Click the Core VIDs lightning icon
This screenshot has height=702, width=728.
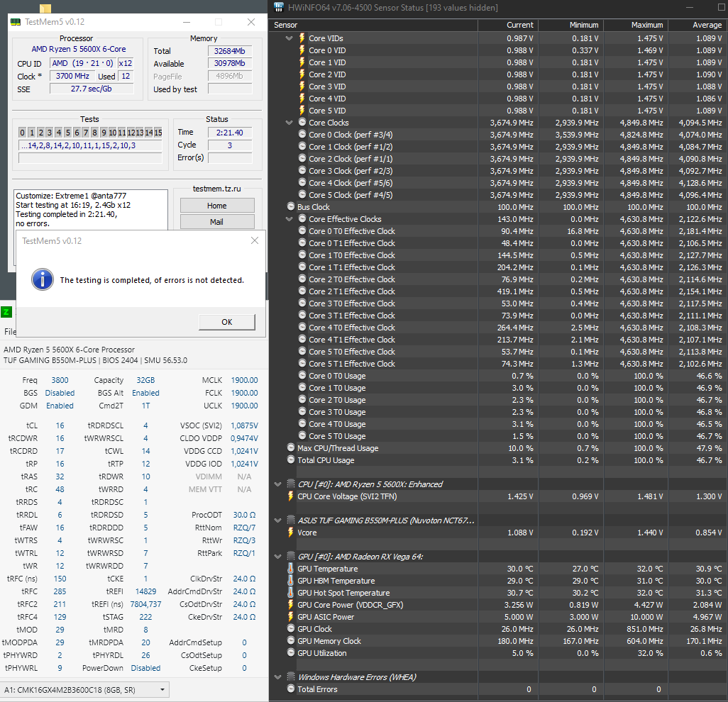302,38
